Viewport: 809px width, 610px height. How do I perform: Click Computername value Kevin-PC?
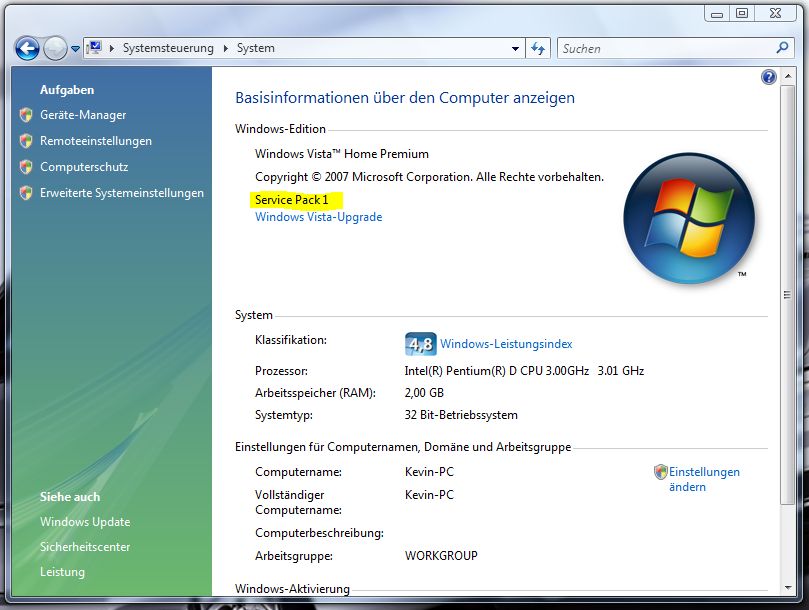(x=429, y=472)
